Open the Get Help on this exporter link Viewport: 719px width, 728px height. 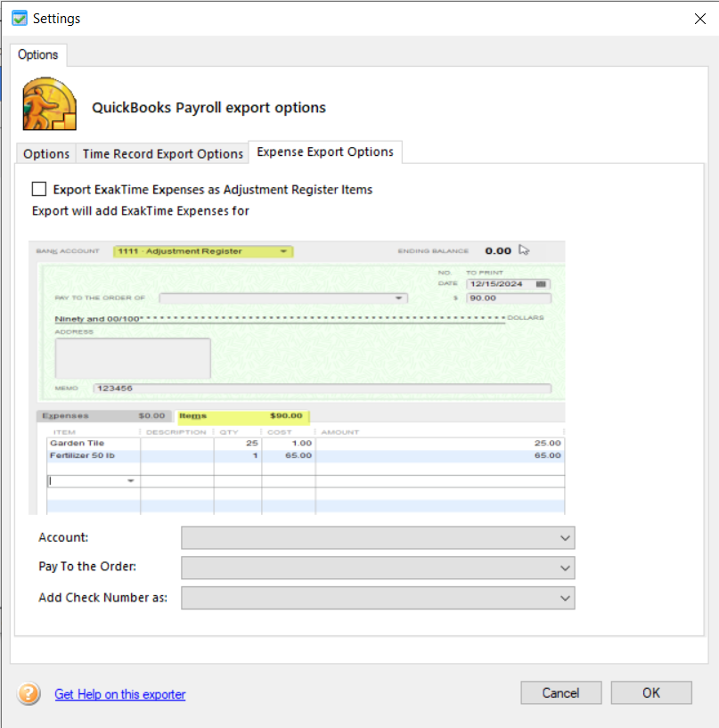coord(120,694)
